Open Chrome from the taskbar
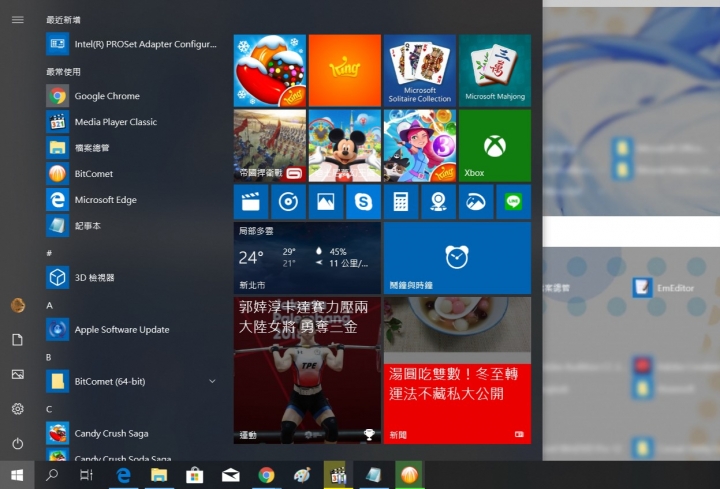 (x=266, y=475)
